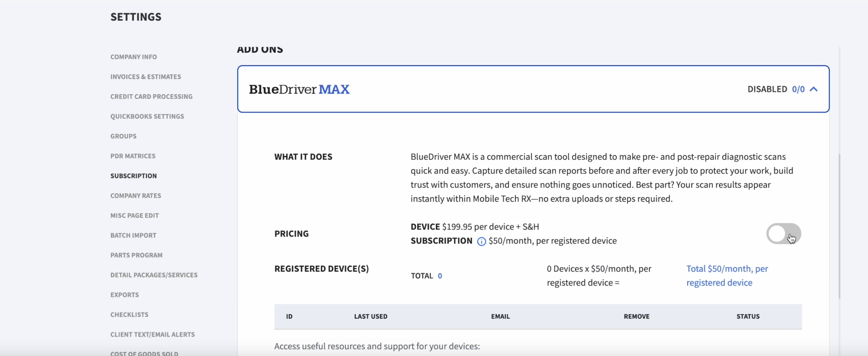This screenshot has height=356, width=868.
Task: Enable the BlueDriver MAX toggle switch
Action: click(783, 234)
